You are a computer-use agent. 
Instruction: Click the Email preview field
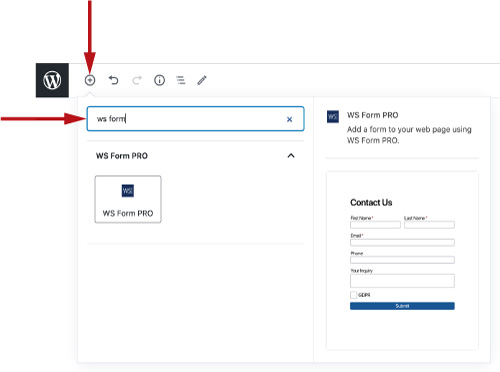point(402,242)
